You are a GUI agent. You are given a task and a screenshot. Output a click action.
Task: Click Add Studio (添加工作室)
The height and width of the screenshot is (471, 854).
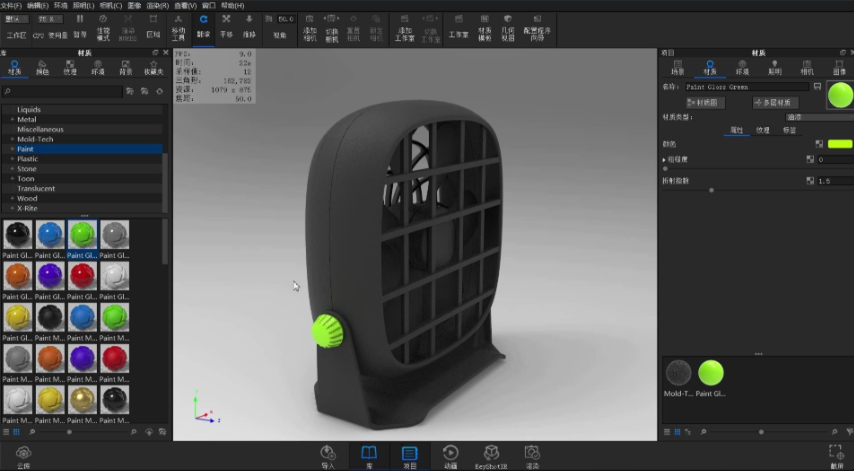pos(404,28)
